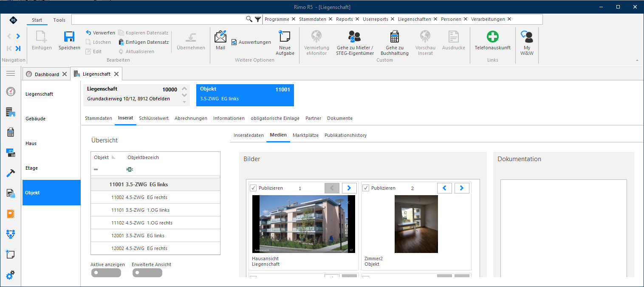Click the ribbon search input field
Viewport: 644px width, 287px height.
(159, 19)
